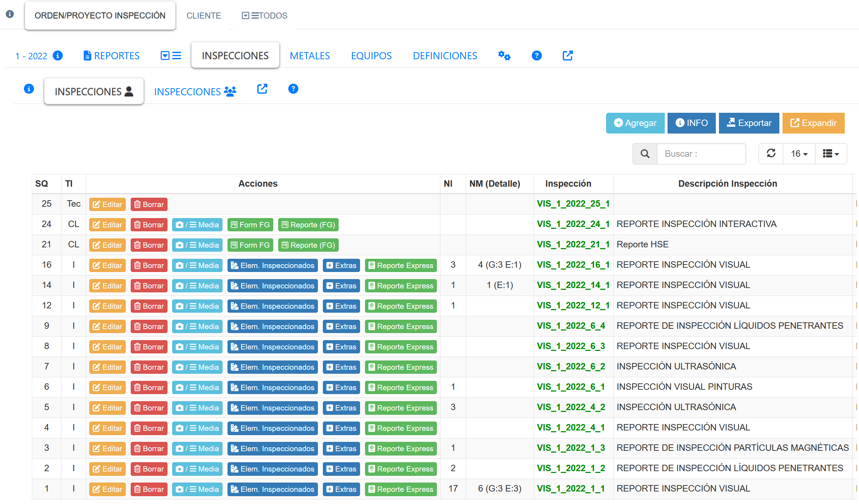Viewport: 859px width, 504px height.
Task: Click the search magnifier icon
Action: 645,154
